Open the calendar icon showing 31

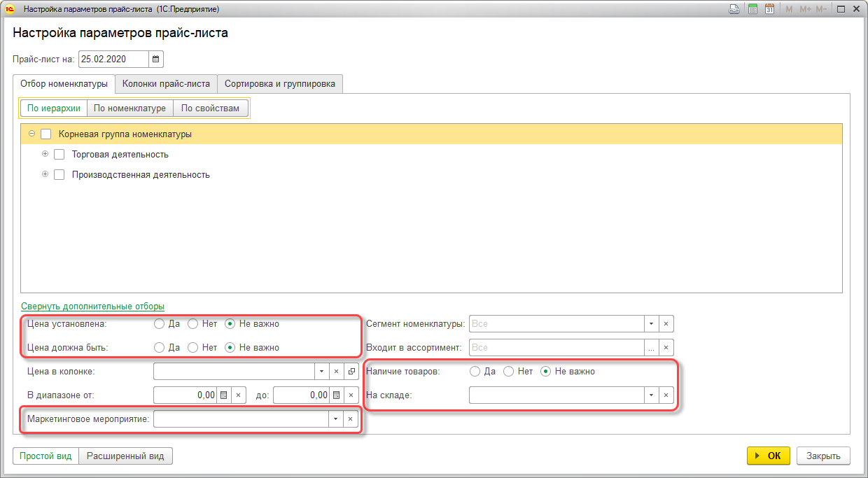(x=769, y=9)
